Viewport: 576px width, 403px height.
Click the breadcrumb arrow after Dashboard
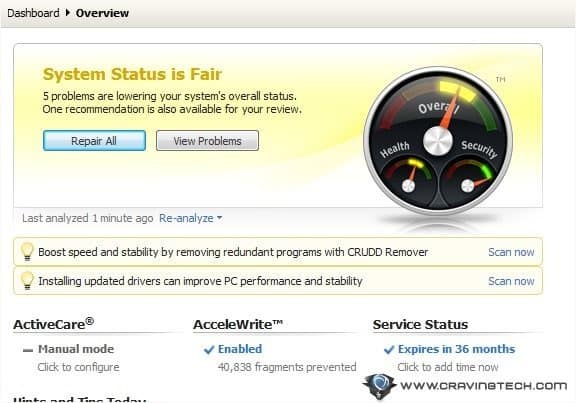coord(68,13)
